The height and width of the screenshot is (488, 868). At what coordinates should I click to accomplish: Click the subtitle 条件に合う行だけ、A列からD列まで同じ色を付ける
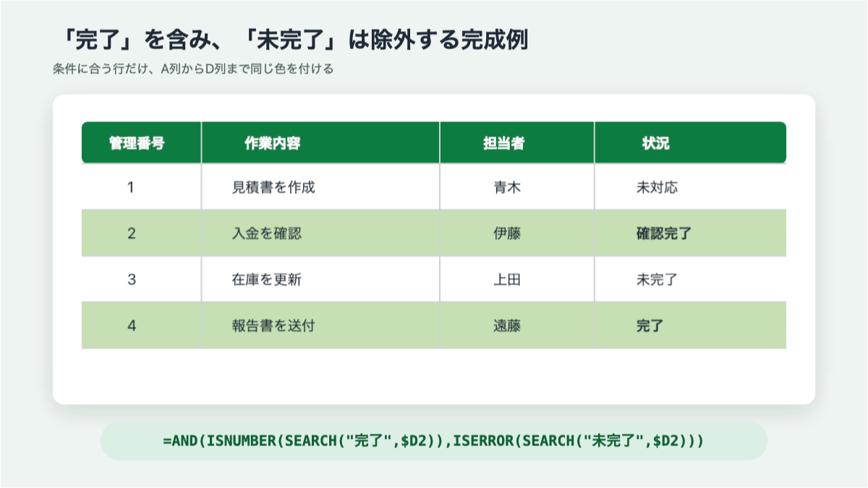192,70
